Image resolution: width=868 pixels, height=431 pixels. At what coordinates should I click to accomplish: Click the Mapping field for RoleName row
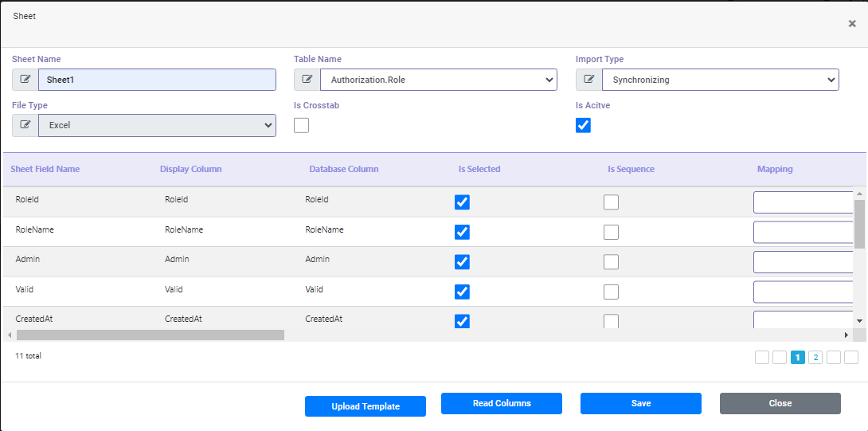pos(803,232)
